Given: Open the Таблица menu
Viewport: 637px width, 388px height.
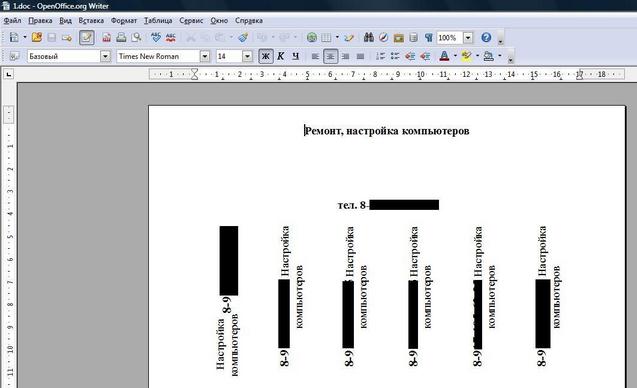Looking at the screenshot, I should pyautogui.click(x=158, y=20).
